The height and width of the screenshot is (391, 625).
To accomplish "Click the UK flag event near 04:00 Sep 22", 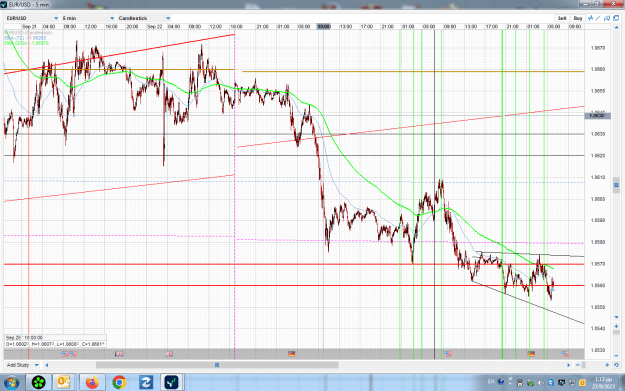I will click(169, 354).
